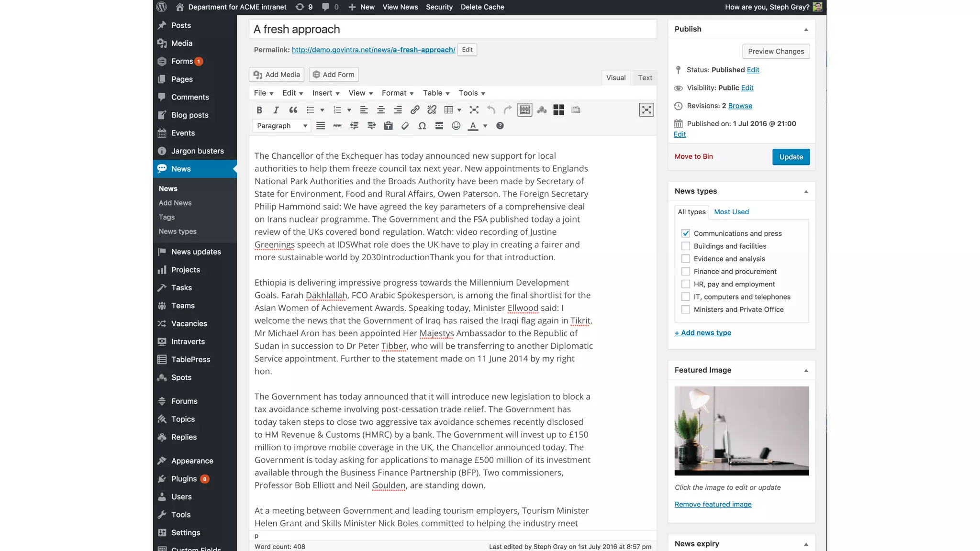This screenshot has width=980, height=551.
Task: Open the Paragraph format dropdown
Action: click(x=281, y=126)
